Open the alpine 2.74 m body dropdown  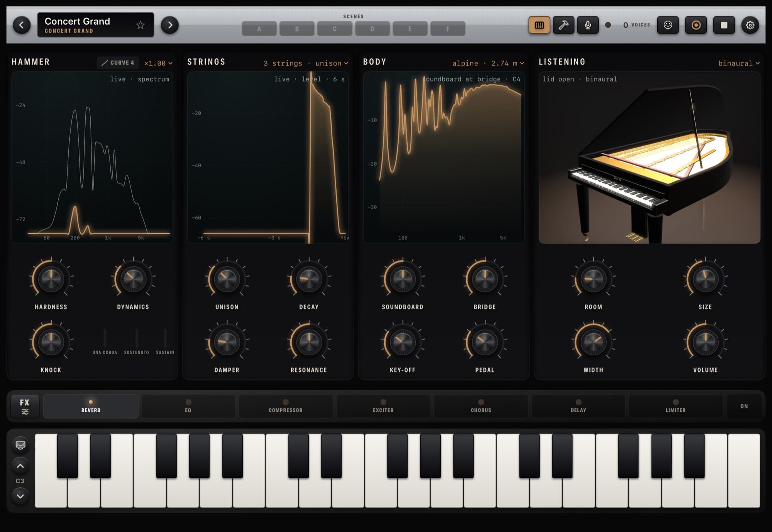pyautogui.click(x=488, y=63)
